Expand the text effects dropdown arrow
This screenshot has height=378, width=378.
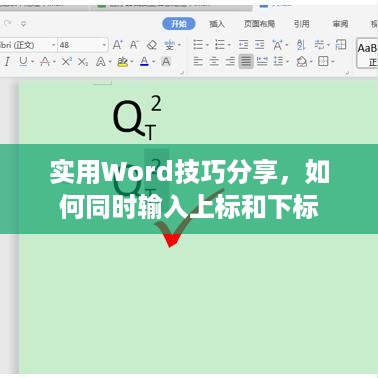[x=109, y=62]
